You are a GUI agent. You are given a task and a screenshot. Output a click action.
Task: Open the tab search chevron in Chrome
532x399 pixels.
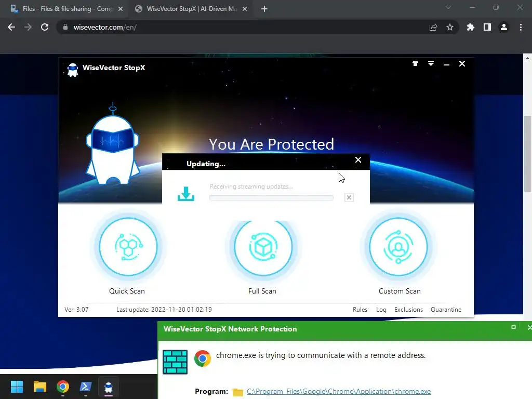click(x=448, y=7)
